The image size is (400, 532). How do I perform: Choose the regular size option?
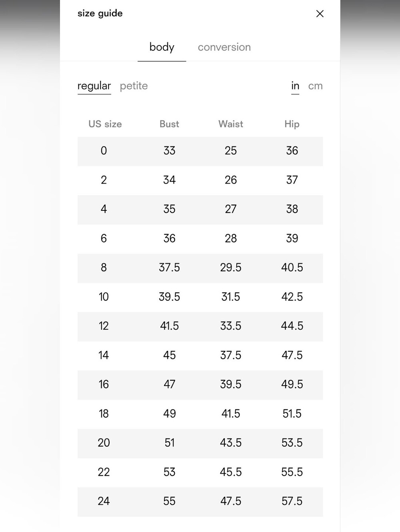click(94, 86)
